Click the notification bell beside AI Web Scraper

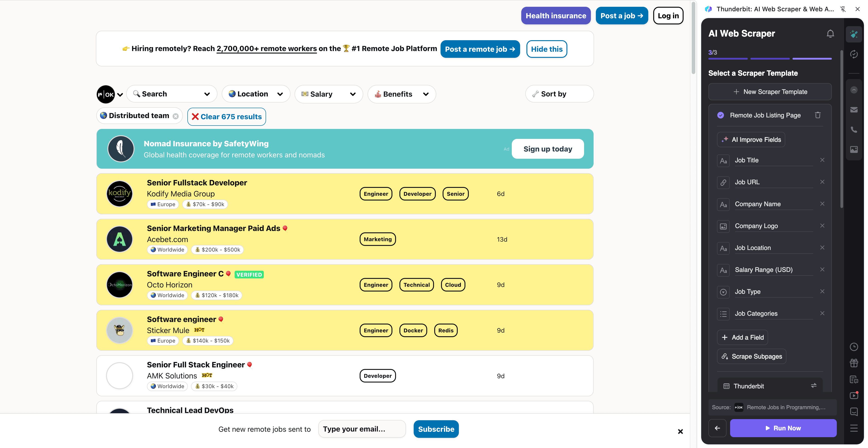(830, 33)
